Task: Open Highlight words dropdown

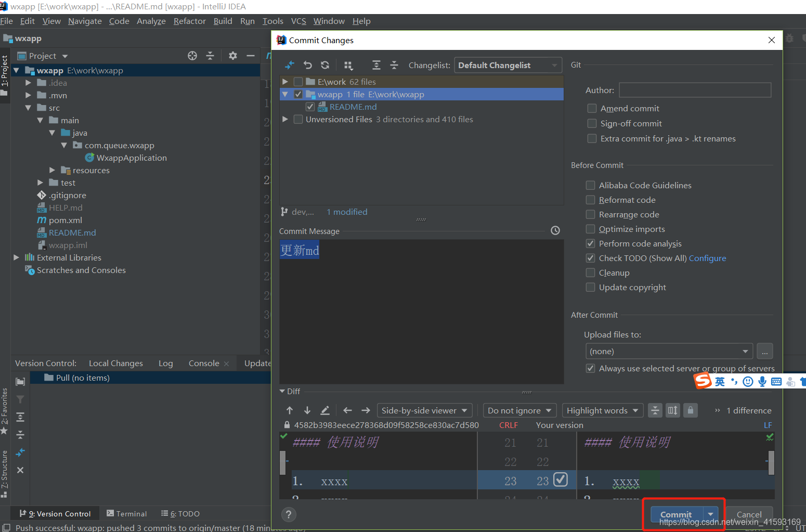Action: [x=603, y=410]
